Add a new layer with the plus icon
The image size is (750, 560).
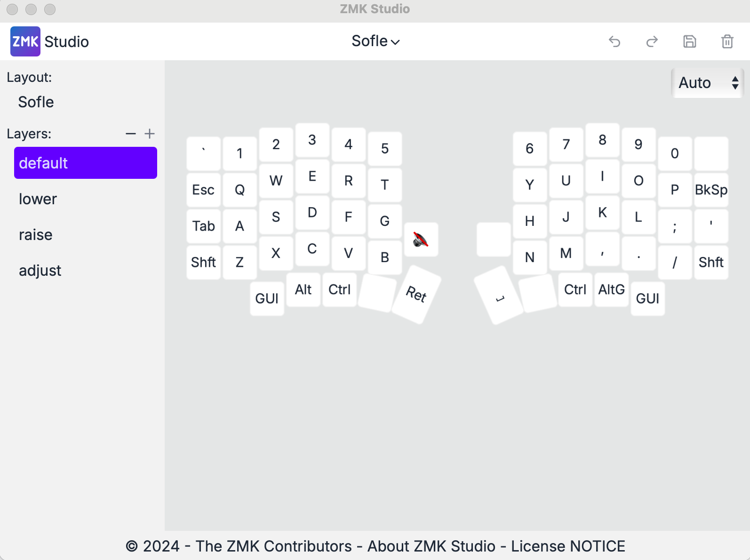(x=149, y=134)
